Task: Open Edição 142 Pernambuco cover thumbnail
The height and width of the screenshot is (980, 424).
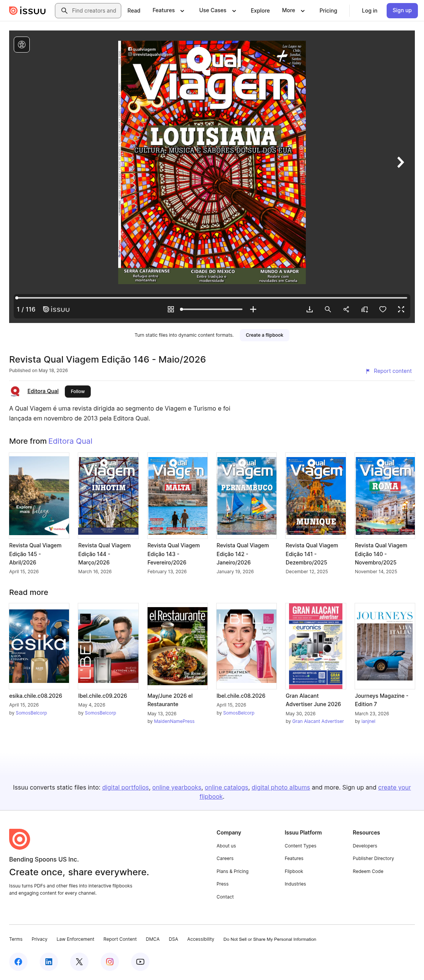Action: (247, 496)
